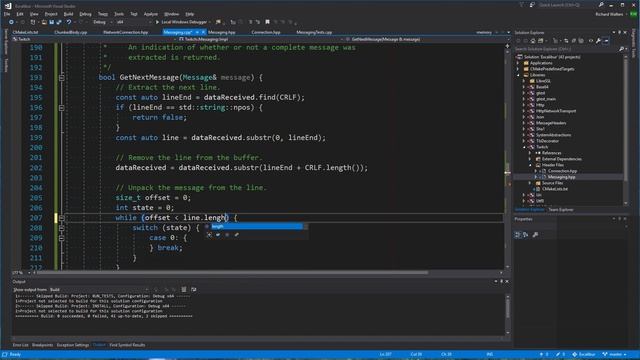Click the Undo toolbar icon
Viewport: 640px width, 360px height.
click(x=69, y=22)
